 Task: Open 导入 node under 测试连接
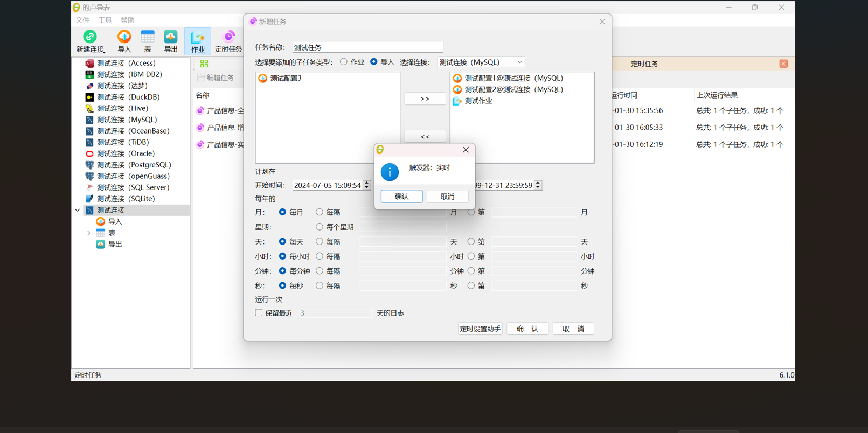[109, 221]
